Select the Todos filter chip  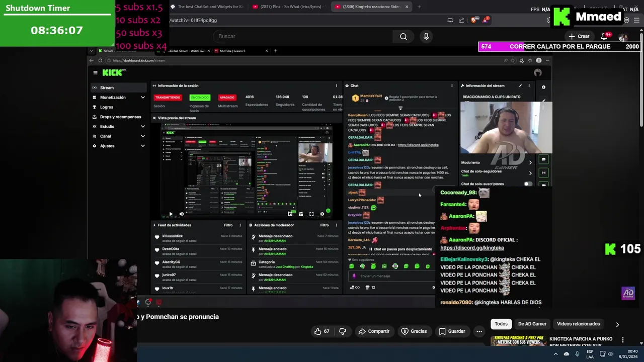[501, 324]
